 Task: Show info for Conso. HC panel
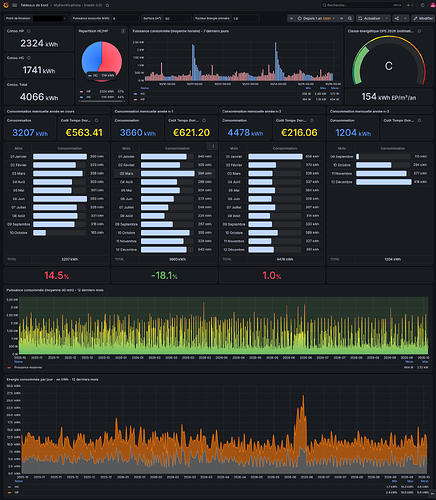[29, 58]
